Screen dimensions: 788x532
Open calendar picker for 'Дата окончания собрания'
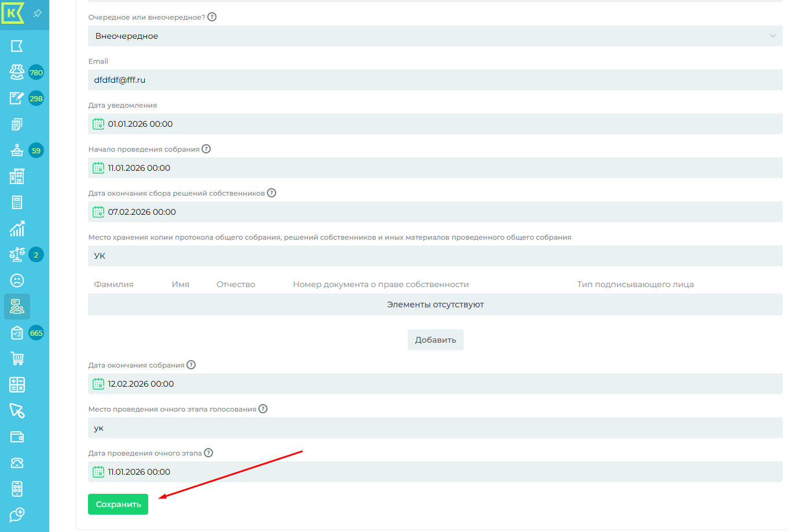[98, 384]
